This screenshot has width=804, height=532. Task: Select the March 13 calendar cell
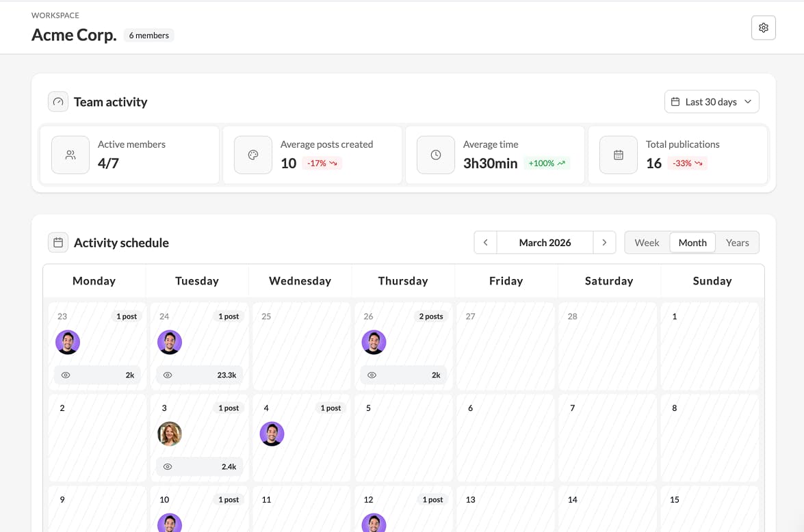point(506,509)
